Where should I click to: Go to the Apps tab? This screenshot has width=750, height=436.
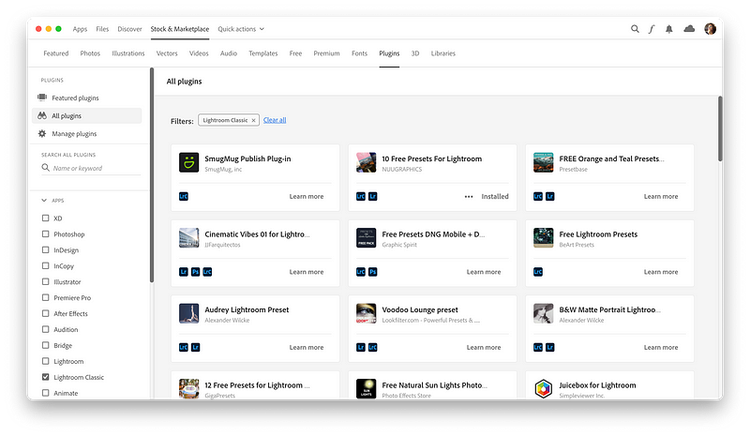pyautogui.click(x=80, y=29)
